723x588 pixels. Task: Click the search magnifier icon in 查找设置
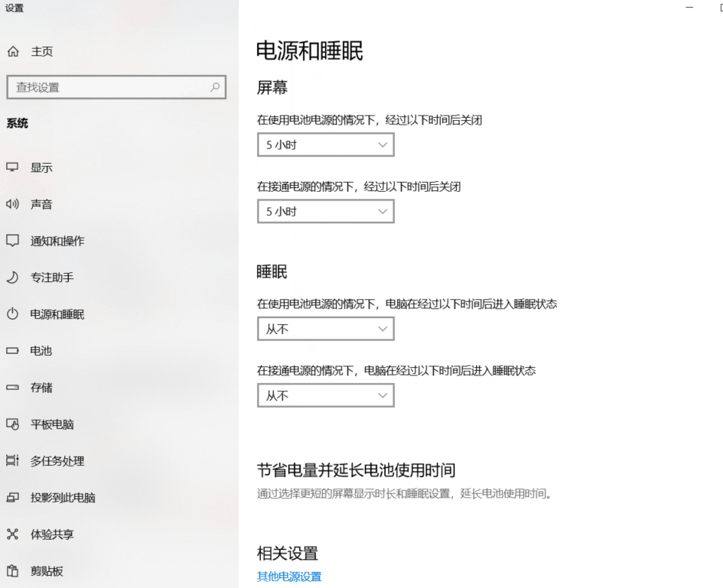(215, 86)
